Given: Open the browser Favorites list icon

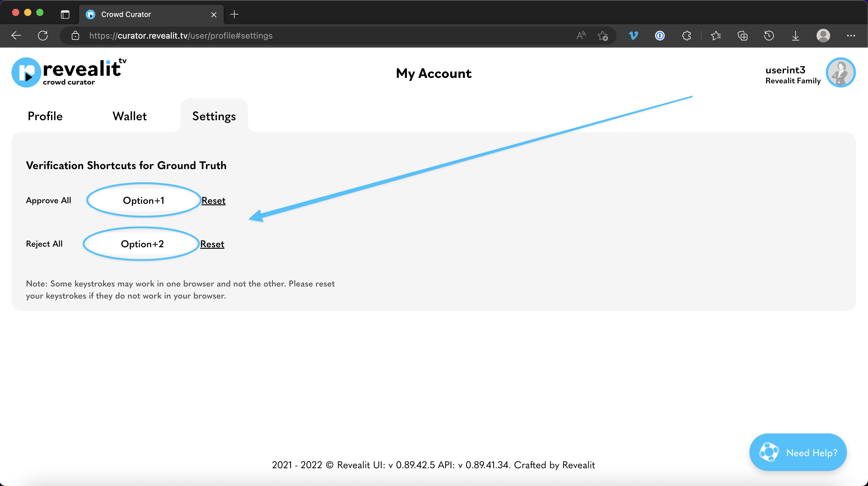Looking at the screenshot, I should 716,35.
